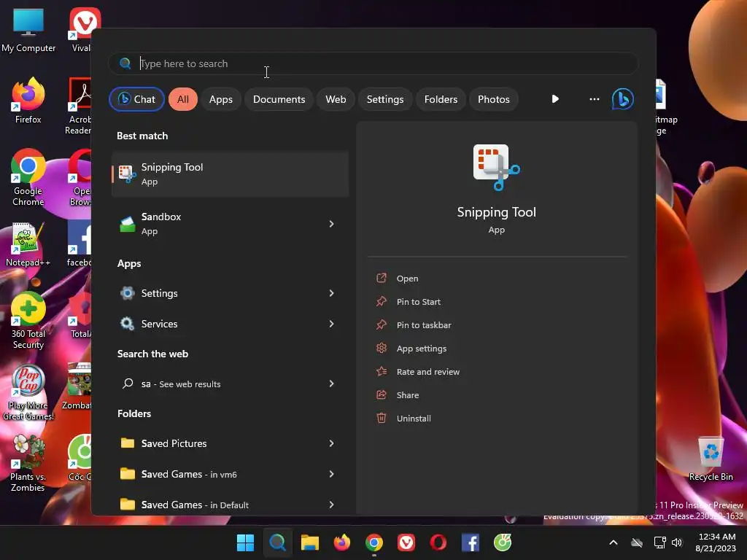This screenshot has height=560, width=747.
Task: Filter results by Settings
Action: [385, 99]
